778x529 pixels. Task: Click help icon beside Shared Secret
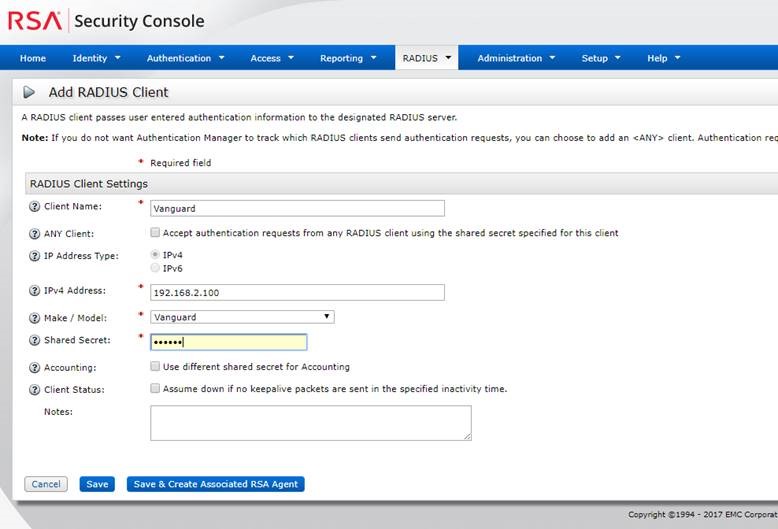click(x=34, y=341)
